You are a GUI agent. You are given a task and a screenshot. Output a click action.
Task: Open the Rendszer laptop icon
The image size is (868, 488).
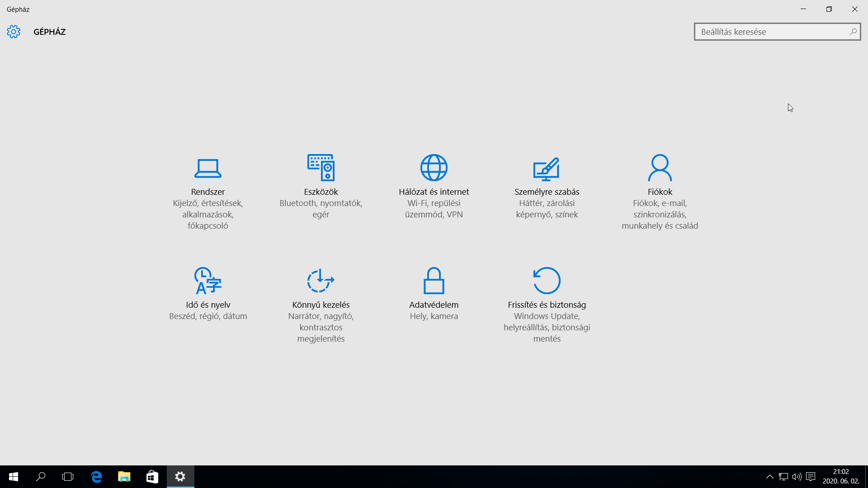coord(208,168)
